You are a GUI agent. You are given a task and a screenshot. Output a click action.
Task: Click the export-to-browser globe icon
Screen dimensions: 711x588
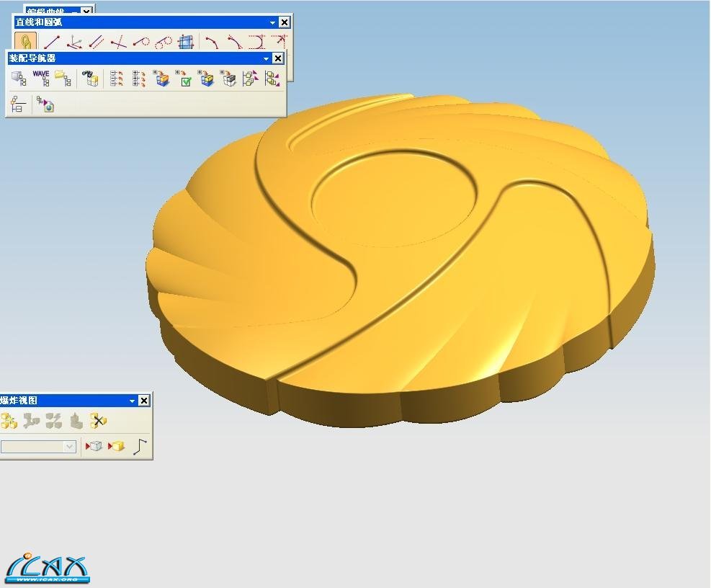tap(45, 104)
